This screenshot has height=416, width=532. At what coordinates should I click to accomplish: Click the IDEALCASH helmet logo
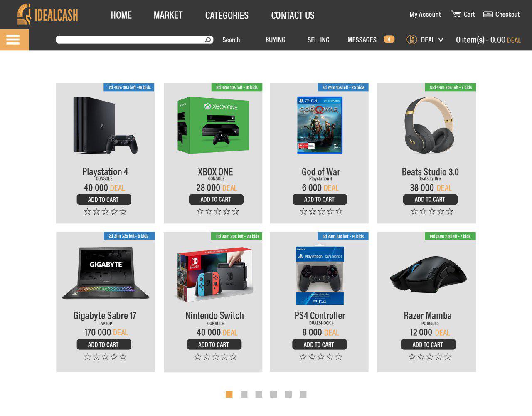tap(24, 14)
